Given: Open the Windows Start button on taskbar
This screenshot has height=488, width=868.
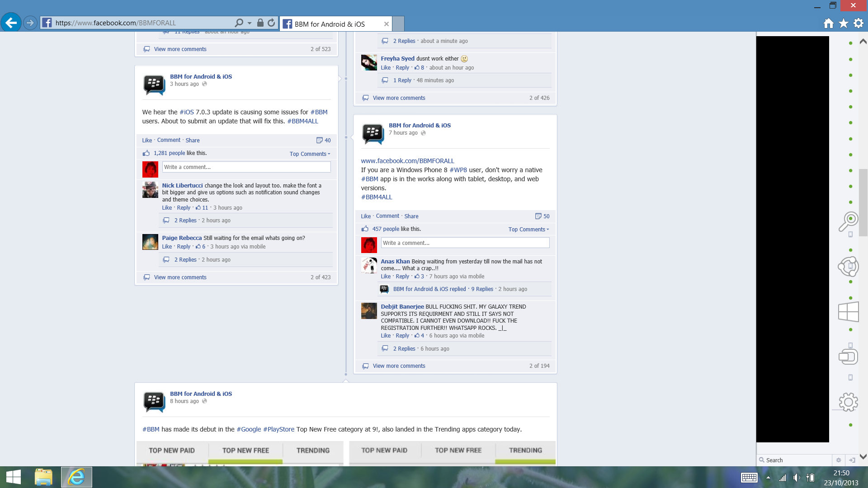Looking at the screenshot, I should pos(14,477).
